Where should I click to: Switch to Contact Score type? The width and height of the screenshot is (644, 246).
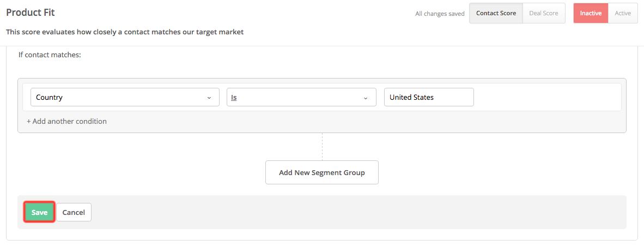pos(496,13)
